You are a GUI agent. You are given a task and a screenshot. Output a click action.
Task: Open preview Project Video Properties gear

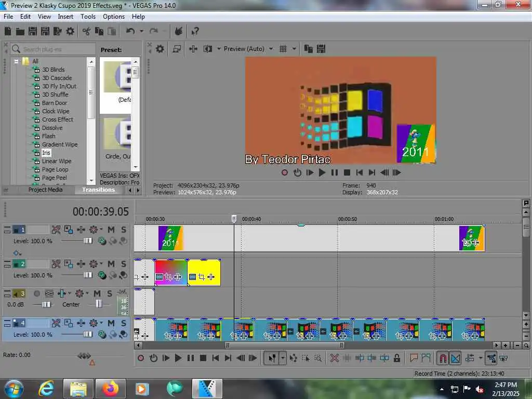coord(160,49)
